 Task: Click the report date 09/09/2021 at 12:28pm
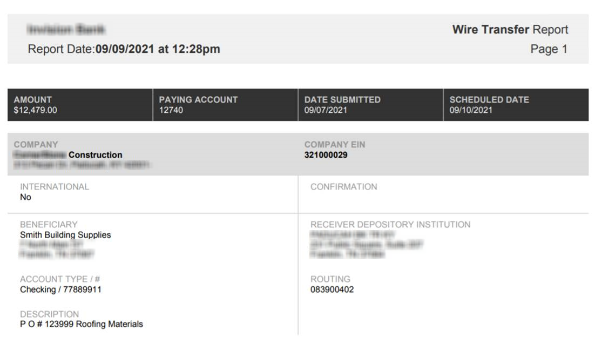158,49
